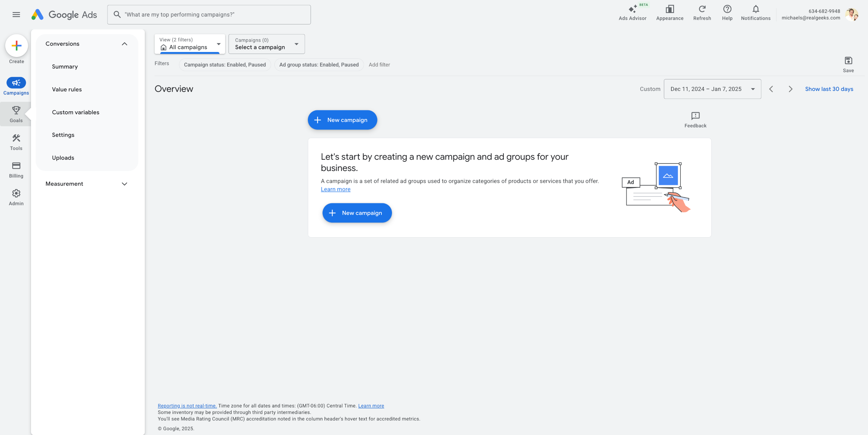Select Value rules menu item
The width and height of the screenshot is (868, 435).
[67, 89]
